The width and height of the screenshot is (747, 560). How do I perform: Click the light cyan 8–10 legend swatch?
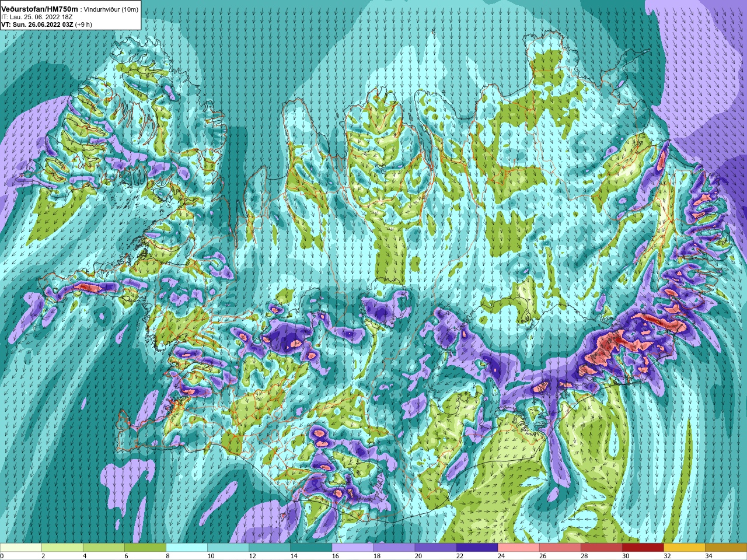tap(187, 548)
